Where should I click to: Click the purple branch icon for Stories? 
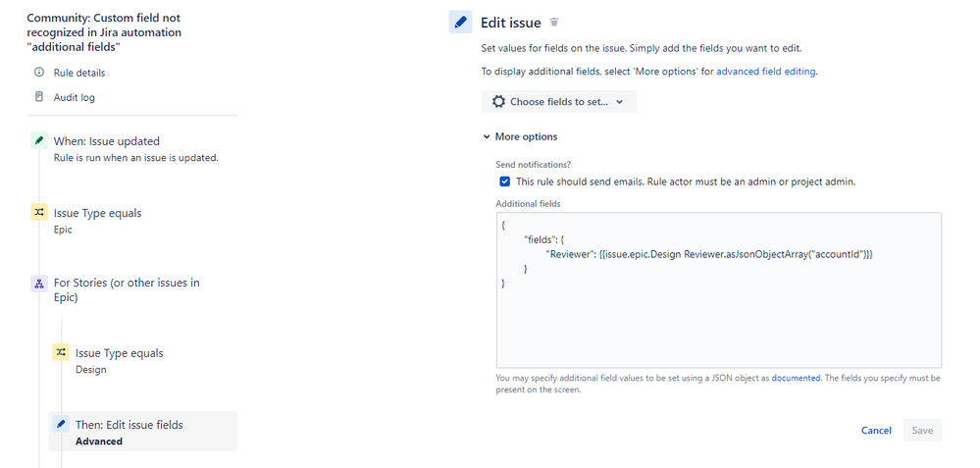pos(39,284)
